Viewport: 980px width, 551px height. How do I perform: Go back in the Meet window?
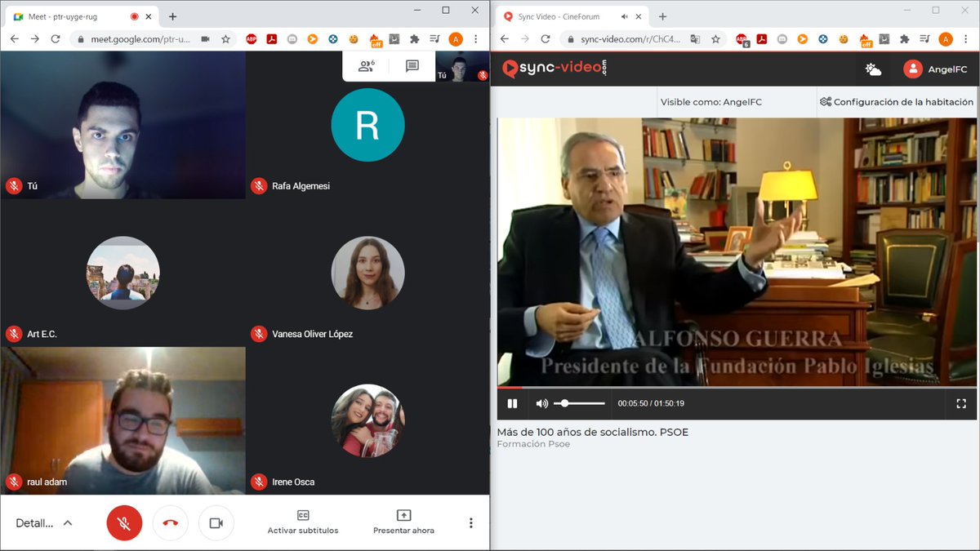[x=14, y=39]
